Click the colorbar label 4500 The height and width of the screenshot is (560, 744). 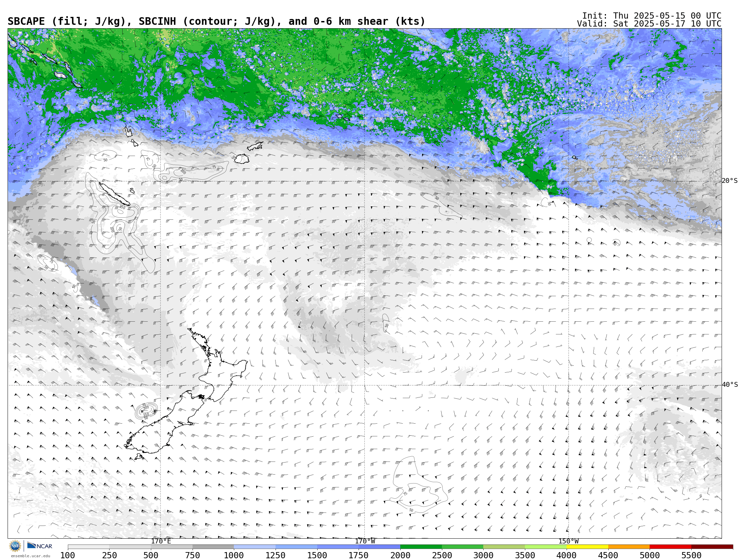click(608, 555)
